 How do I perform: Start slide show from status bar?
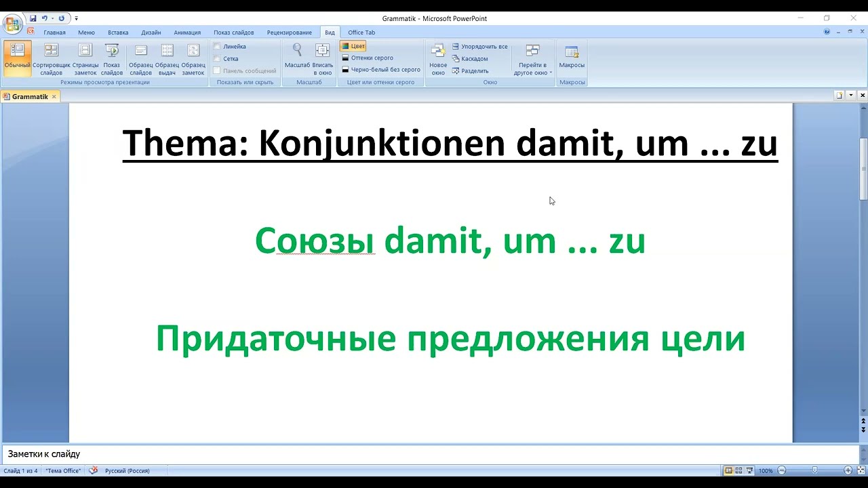749,470
